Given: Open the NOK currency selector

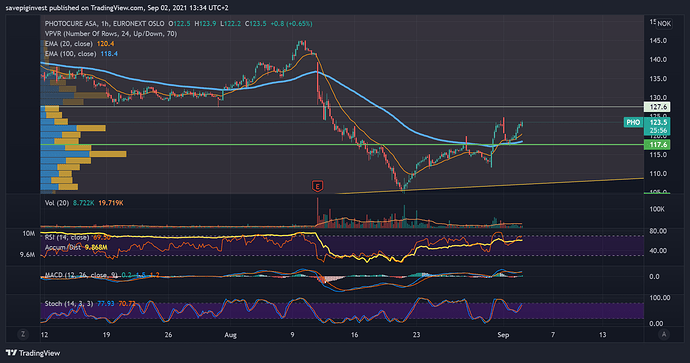Looking at the screenshot, I should 664,23.
